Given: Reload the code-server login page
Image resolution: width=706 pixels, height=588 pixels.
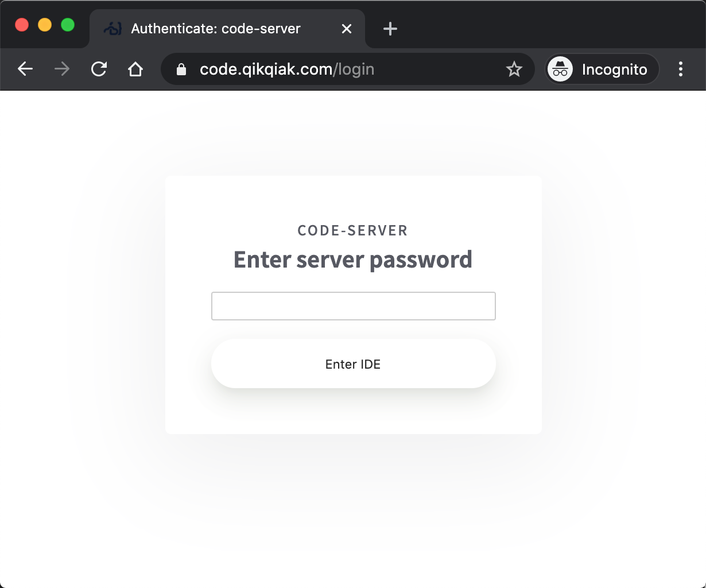Looking at the screenshot, I should [99, 69].
